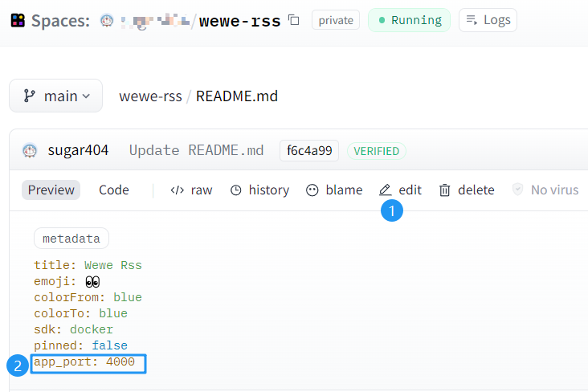The width and height of the screenshot is (588, 392).
Task: Open sugar404 user avatar
Action: 30,150
